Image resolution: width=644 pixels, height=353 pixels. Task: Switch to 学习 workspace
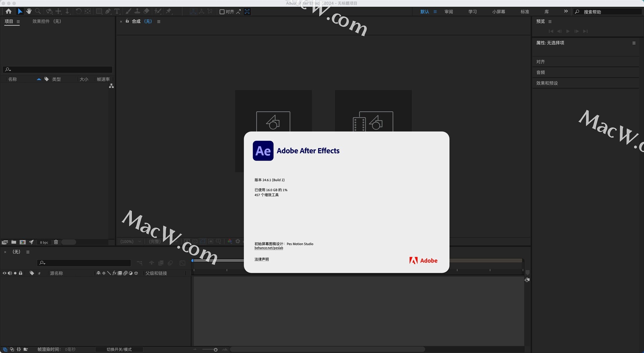pos(472,12)
